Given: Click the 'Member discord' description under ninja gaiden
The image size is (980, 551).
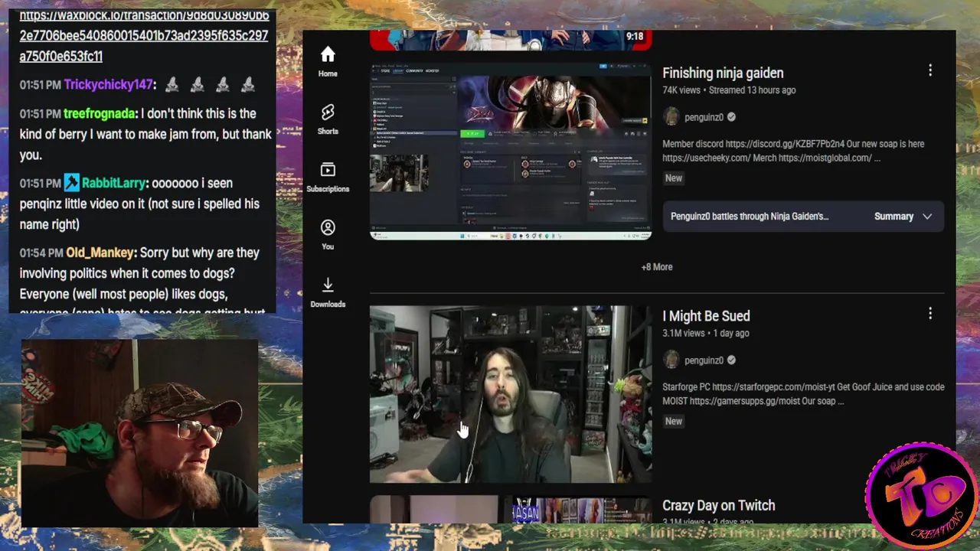Looking at the screenshot, I should tap(793, 151).
